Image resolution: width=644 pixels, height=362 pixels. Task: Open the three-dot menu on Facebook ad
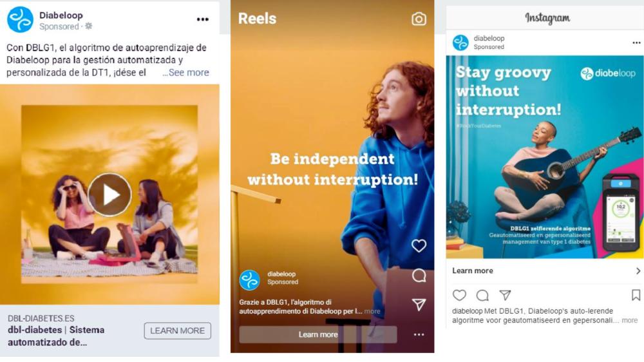pos(202,19)
